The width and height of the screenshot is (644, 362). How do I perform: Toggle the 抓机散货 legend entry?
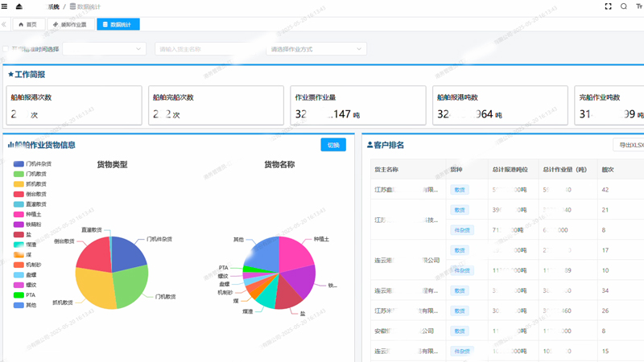click(30, 184)
